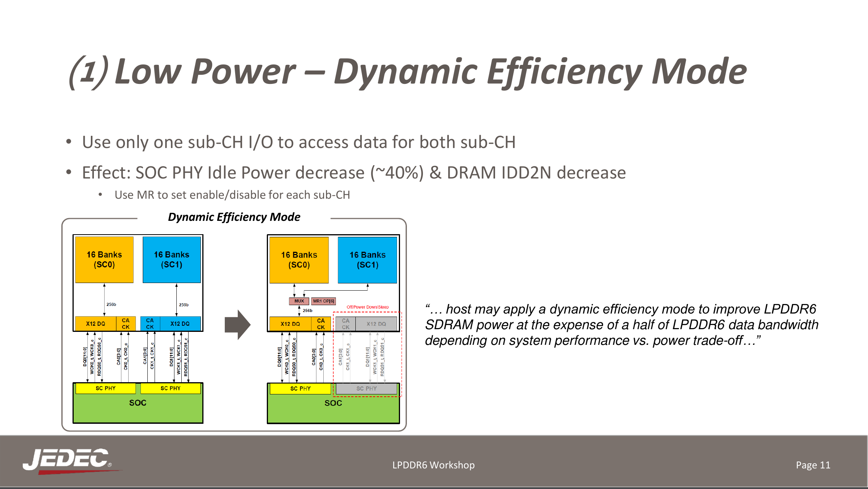
Task: Select the MR1 OP[6] register box
Action: point(323,301)
